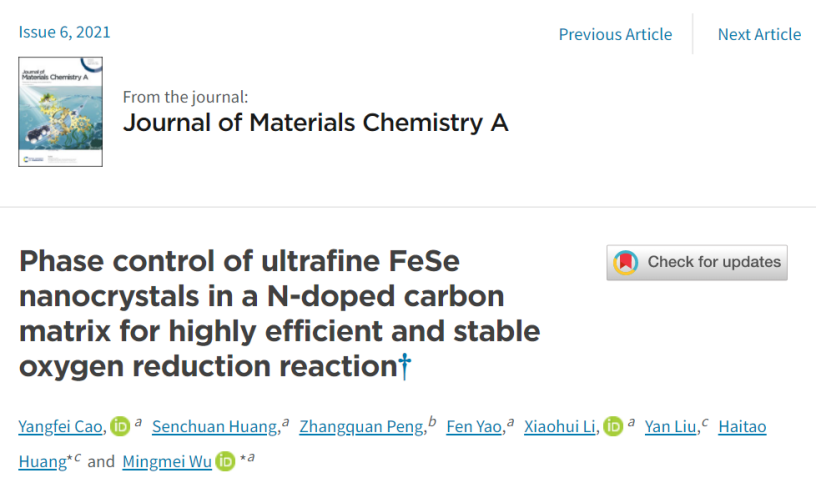Go to the Next Article

click(759, 34)
